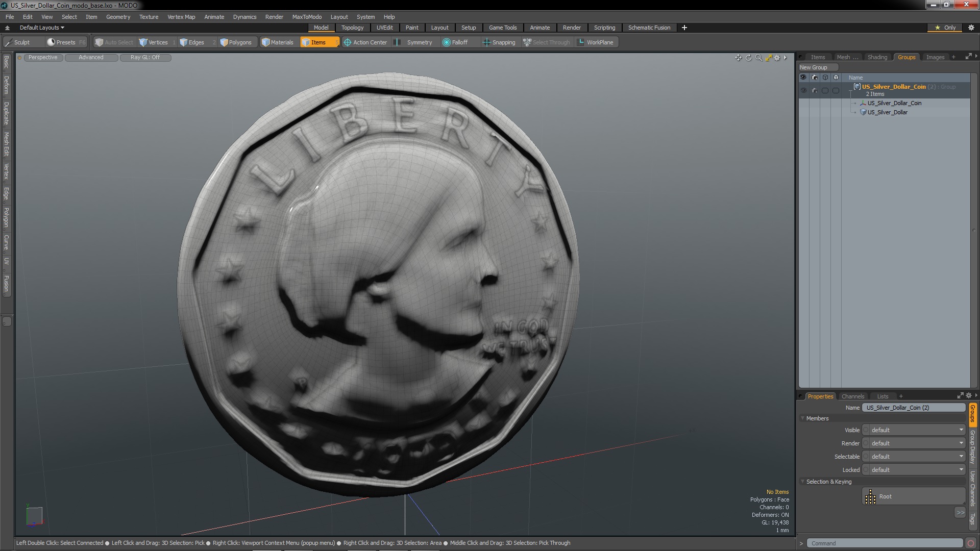This screenshot has height=551, width=980.
Task: Open the MaxToModo menu
Action: pyautogui.click(x=307, y=17)
